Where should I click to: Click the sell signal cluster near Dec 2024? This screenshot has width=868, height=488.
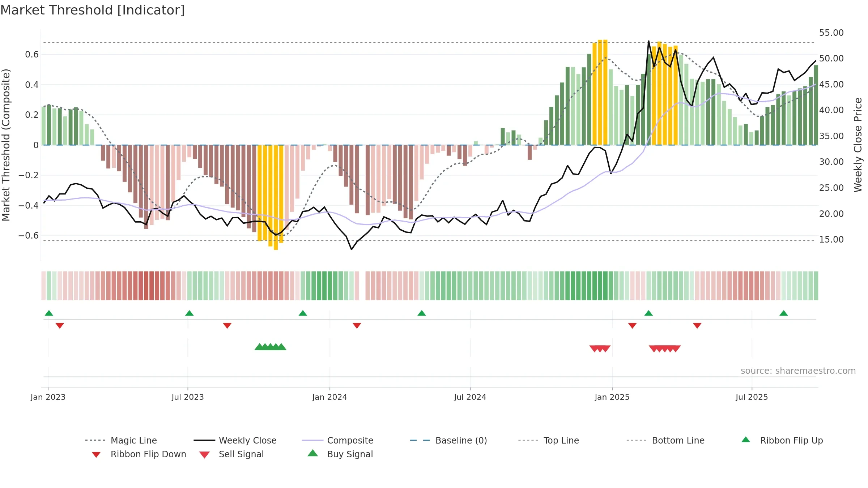pyautogui.click(x=600, y=349)
